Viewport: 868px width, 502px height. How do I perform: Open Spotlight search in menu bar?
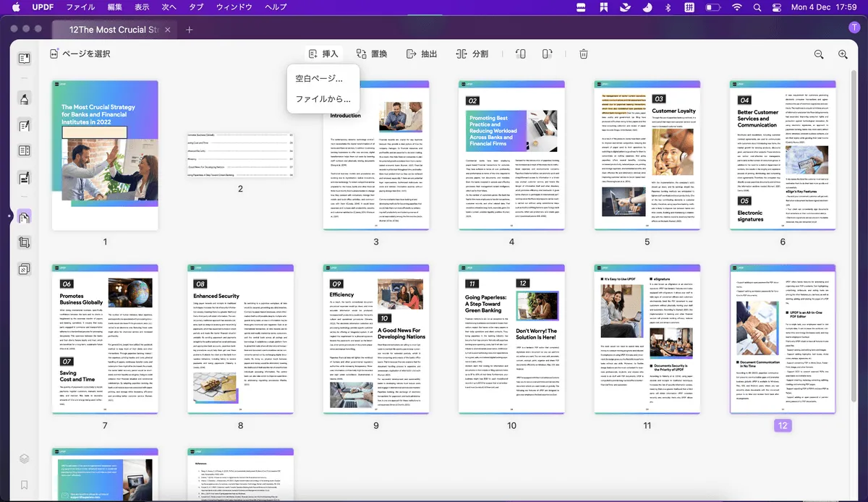(x=757, y=7)
